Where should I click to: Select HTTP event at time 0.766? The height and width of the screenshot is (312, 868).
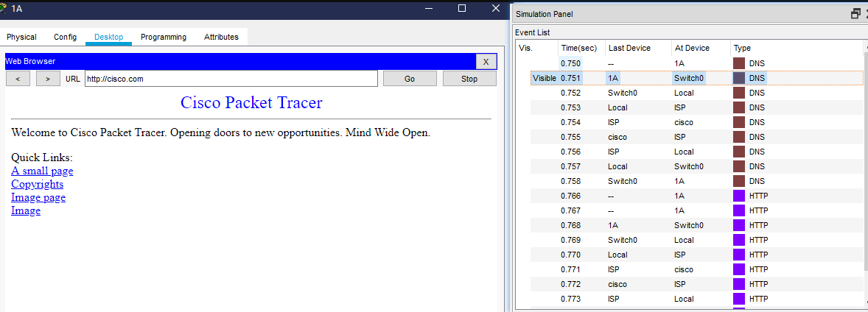point(696,196)
